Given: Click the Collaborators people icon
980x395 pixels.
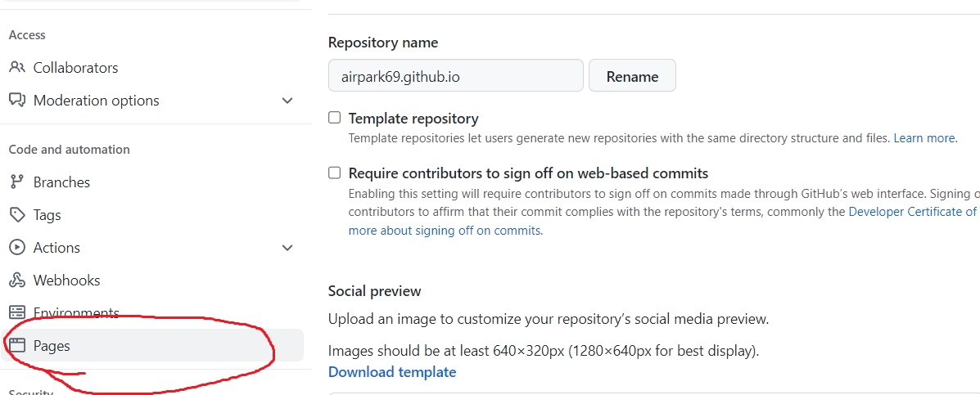Looking at the screenshot, I should (17, 68).
